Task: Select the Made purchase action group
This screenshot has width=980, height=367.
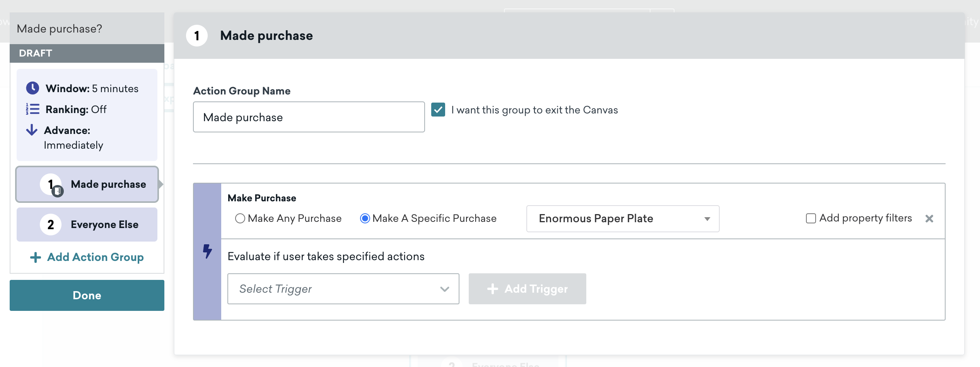Action: point(87,184)
